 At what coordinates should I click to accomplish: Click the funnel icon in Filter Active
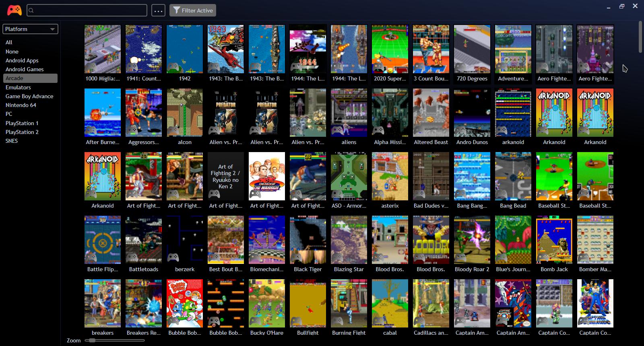click(x=176, y=10)
